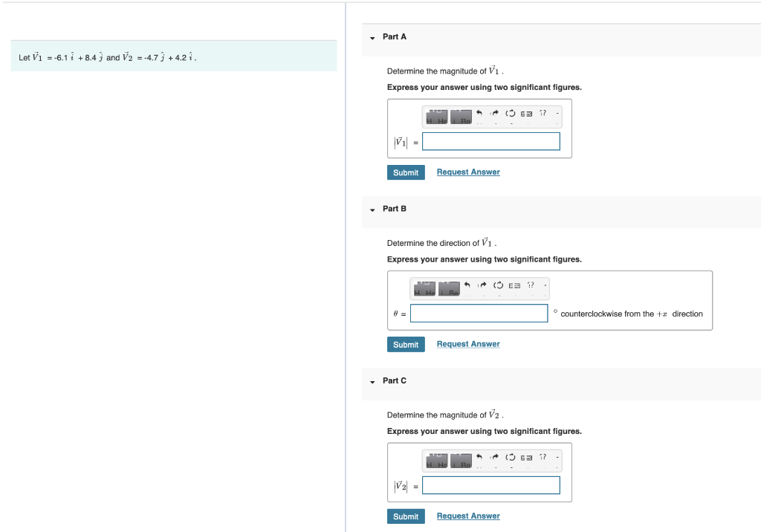Submit the Part C answer
761x532 pixels.
[x=406, y=516]
